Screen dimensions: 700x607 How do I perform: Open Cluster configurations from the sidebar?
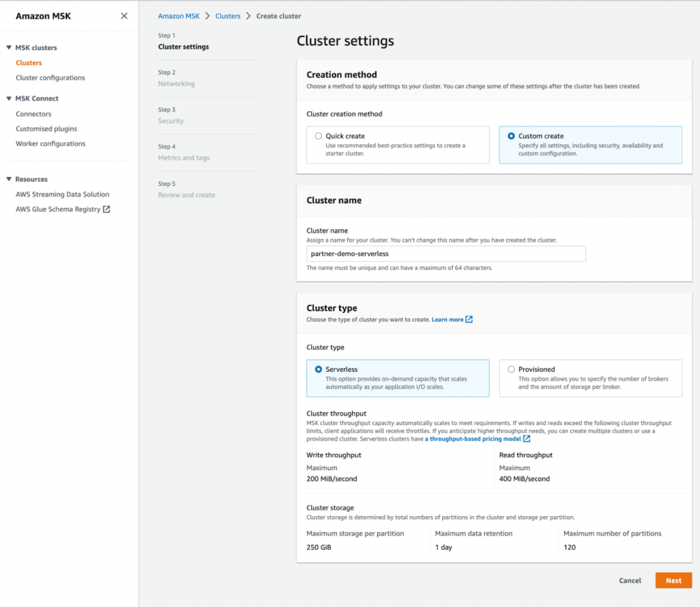click(x=49, y=77)
